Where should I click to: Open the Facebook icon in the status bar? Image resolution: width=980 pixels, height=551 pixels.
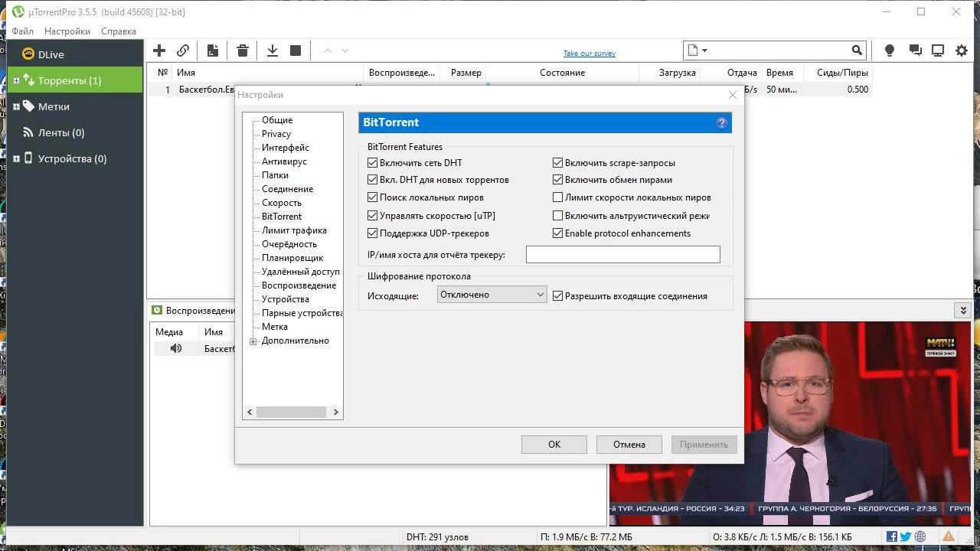892,536
